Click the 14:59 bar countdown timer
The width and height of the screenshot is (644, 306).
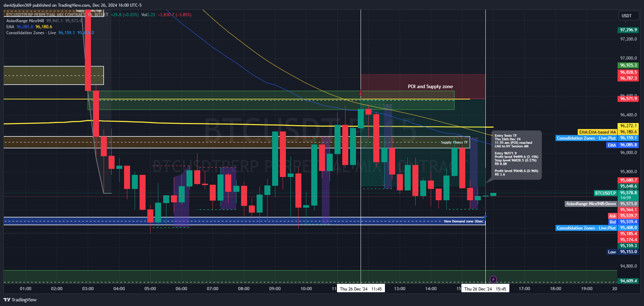[626, 198]
